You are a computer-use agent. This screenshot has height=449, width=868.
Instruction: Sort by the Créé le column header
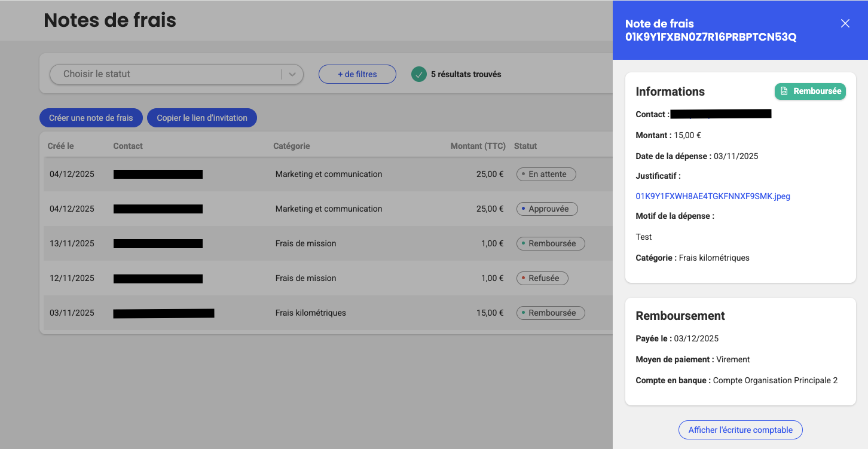coord(60,146)
